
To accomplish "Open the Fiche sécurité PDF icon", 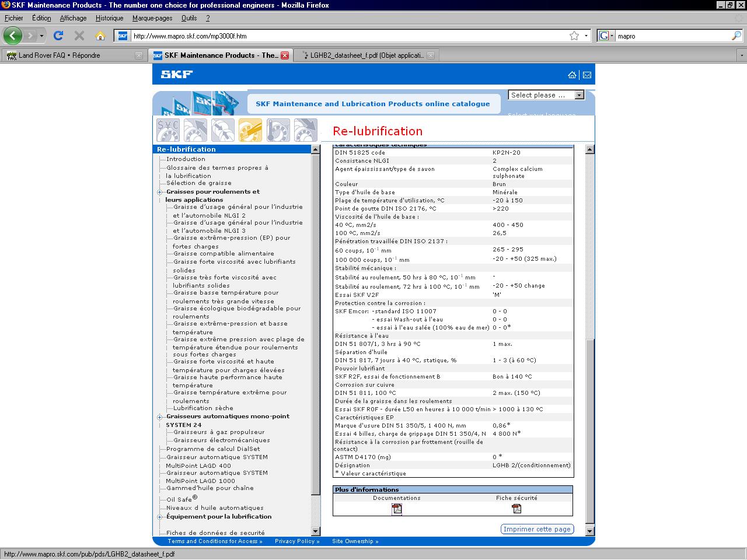I will point(516,509).
